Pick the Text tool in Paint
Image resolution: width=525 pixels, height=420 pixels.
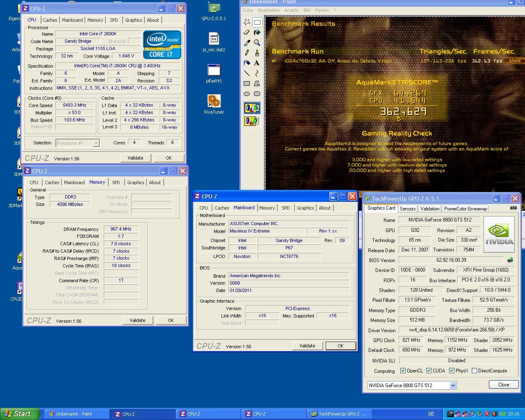pos(257,63)
